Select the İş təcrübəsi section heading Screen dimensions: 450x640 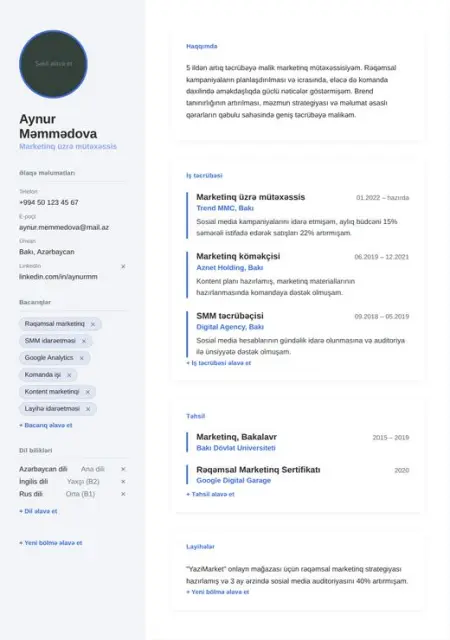click(204, 176)
